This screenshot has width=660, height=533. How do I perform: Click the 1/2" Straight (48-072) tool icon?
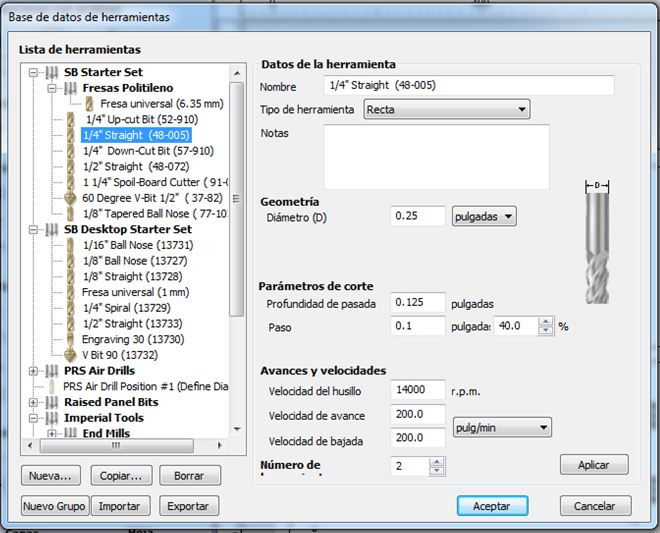pyautogui.click(x=71, y=167)
